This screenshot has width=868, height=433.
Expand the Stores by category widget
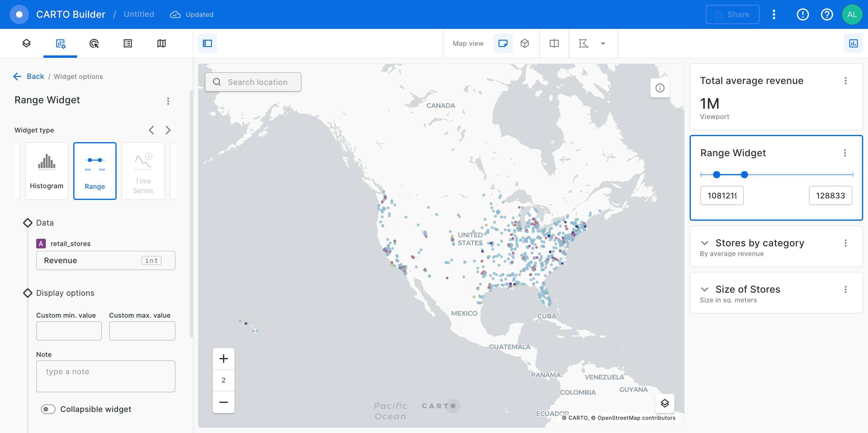[x=704, y=243]
